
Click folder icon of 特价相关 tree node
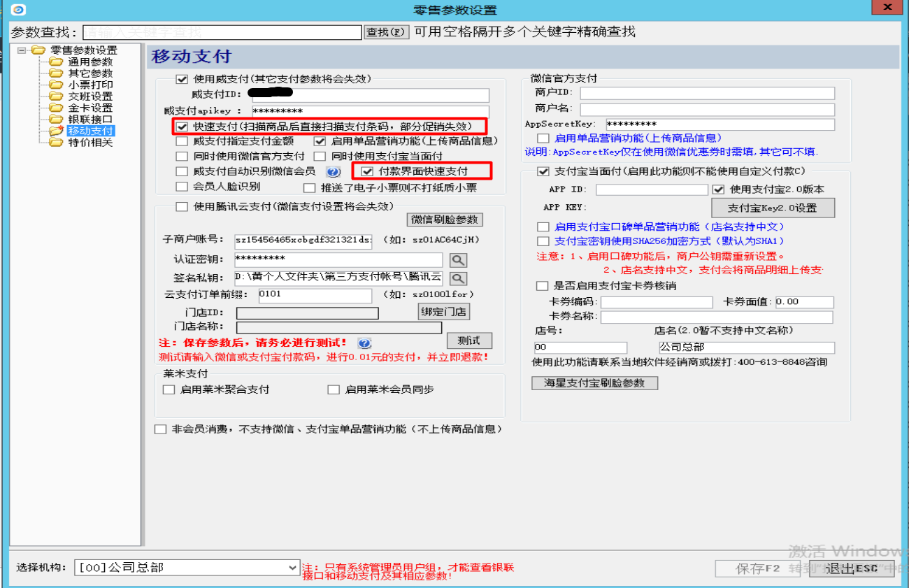click(56, 143)
